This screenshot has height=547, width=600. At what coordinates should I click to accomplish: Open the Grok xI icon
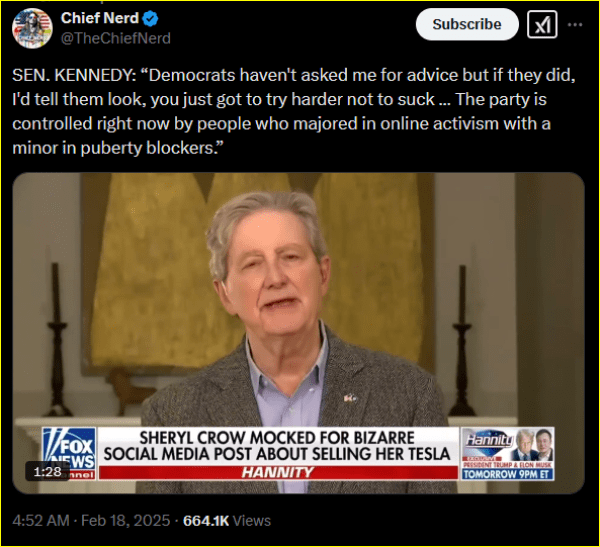pyautogui.click(x=542, y=24)
